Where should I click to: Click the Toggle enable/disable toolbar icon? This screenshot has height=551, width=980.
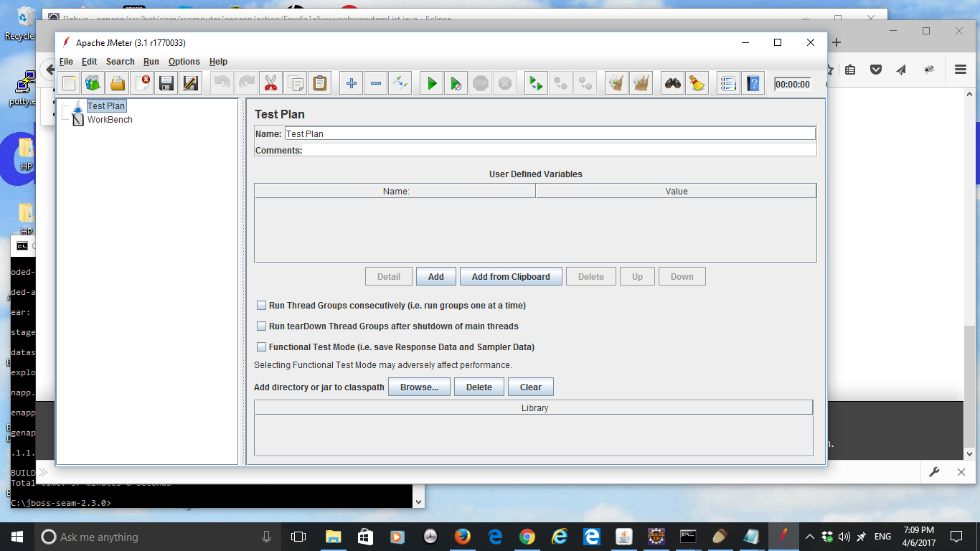click(400, 83)
